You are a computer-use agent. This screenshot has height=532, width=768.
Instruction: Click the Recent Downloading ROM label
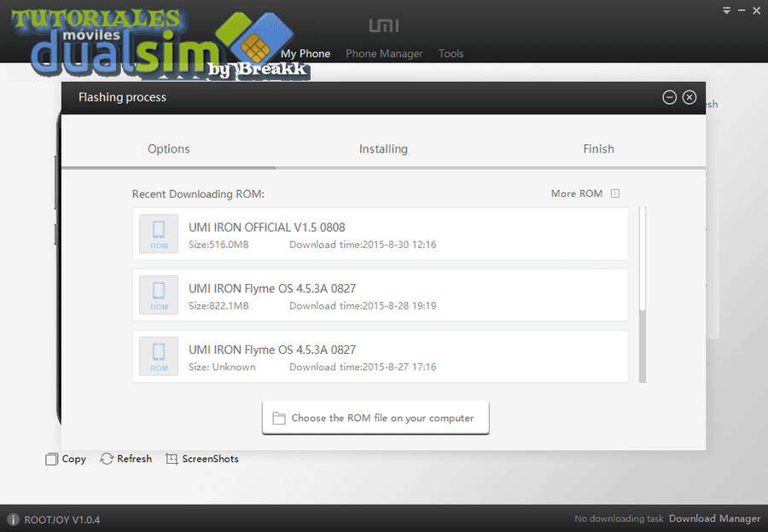click(198, 194)
